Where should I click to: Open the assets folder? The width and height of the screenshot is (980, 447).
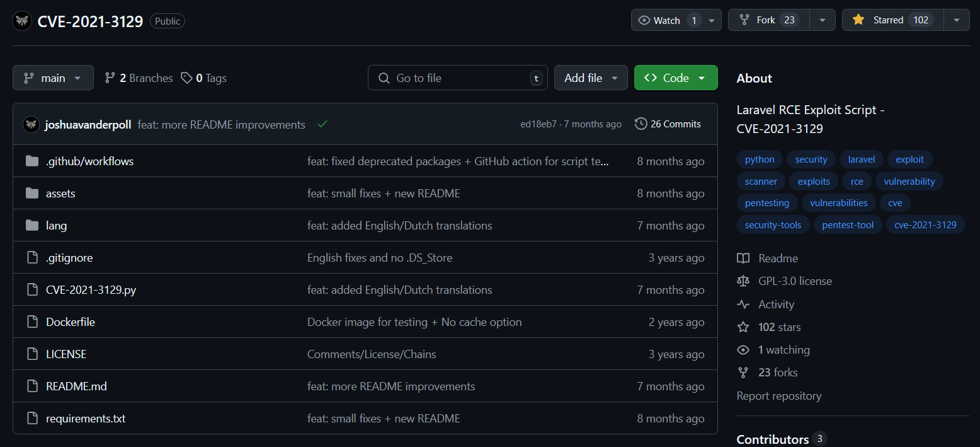(60, 194)
